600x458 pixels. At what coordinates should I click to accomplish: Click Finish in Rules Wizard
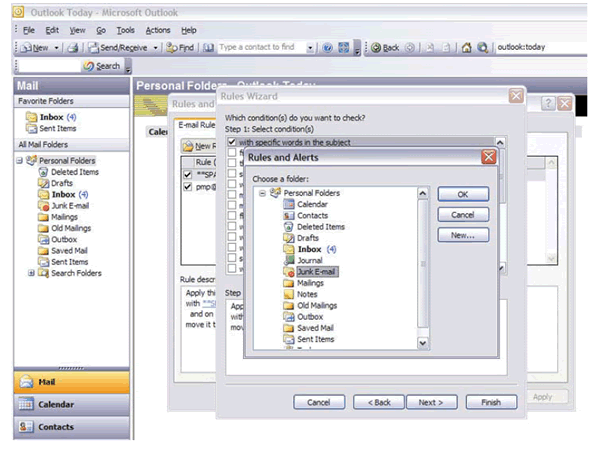[491, 403]
